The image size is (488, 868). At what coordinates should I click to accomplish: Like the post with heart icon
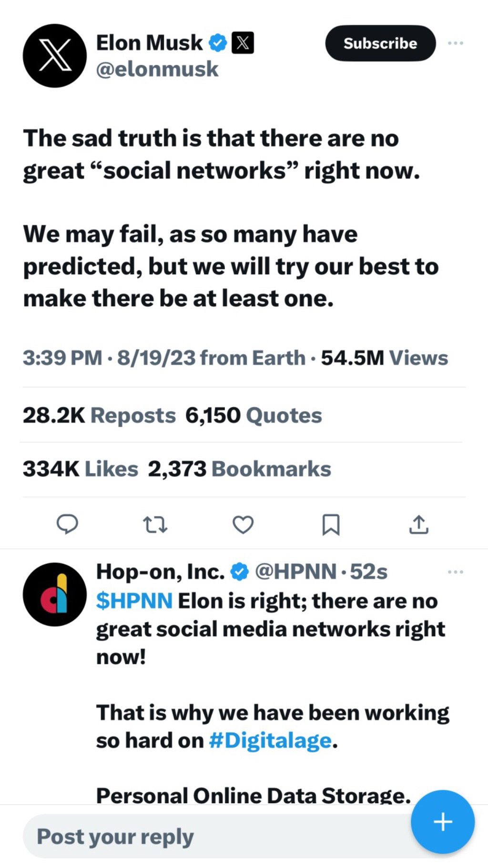point(243,525)
